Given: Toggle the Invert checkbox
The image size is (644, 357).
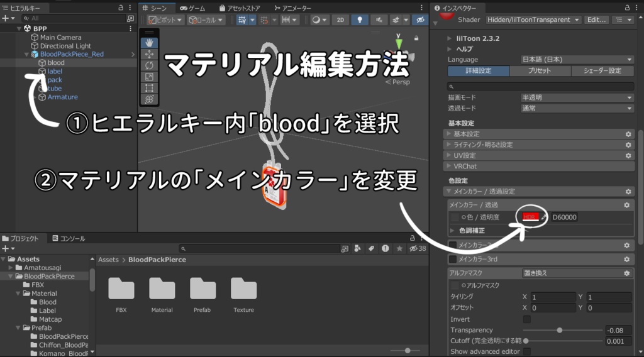Looking at the screenshot, I should tap(526, 319).
